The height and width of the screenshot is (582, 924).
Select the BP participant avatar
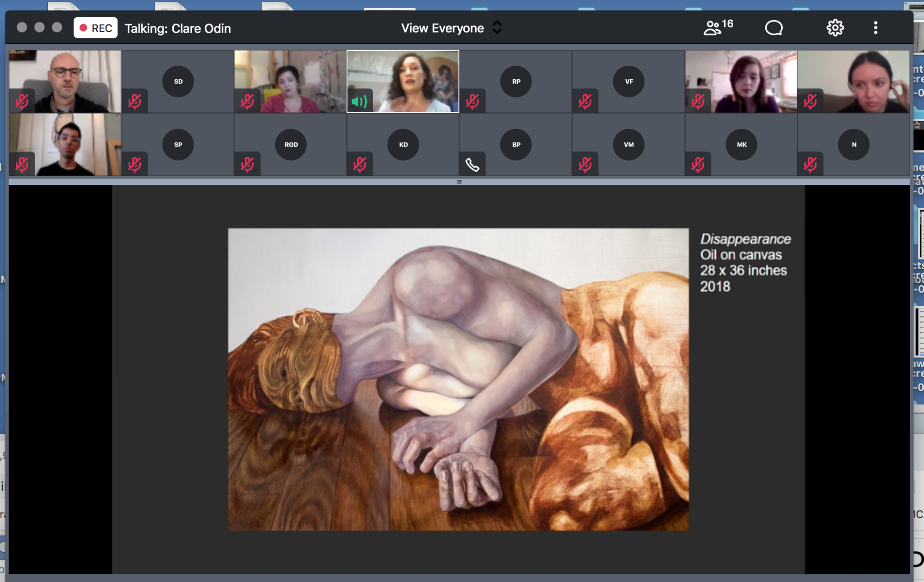(516, 145)
